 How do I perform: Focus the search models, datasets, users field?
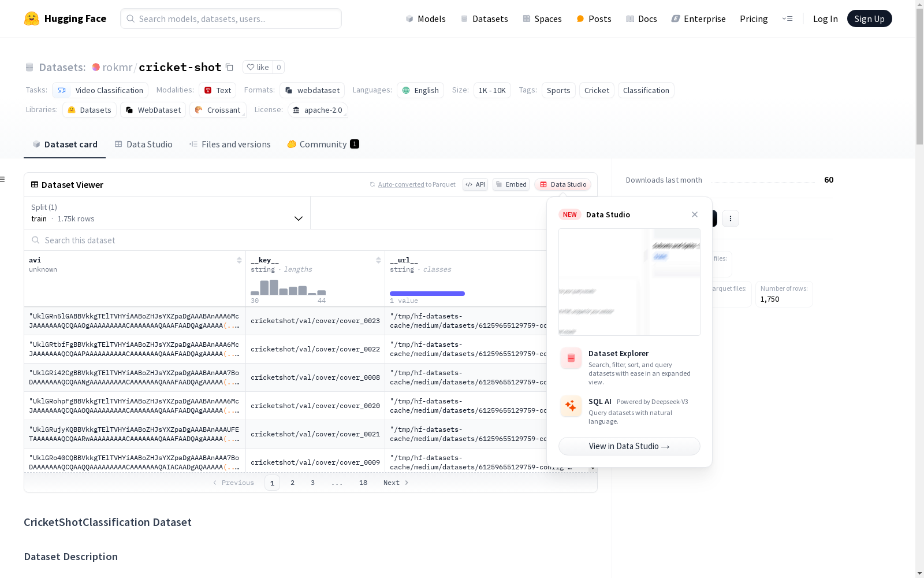(x=231, y=18)
